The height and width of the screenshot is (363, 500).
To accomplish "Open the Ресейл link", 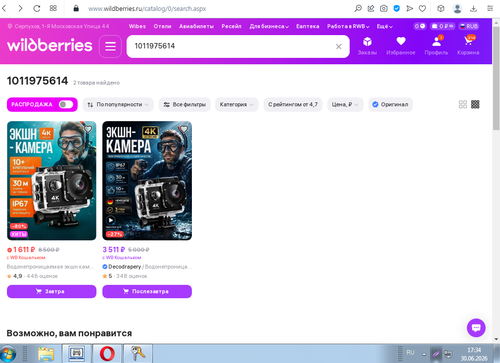I will coord(231,26).
